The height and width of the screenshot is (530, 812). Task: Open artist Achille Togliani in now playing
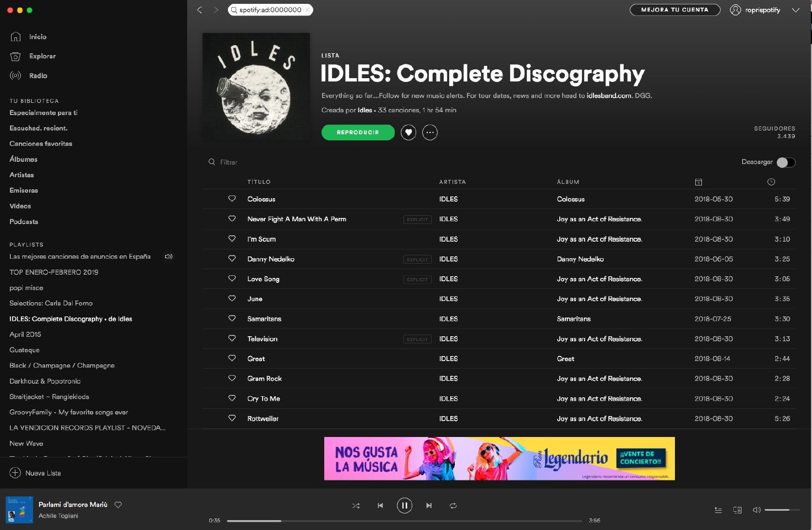point(58,516)
